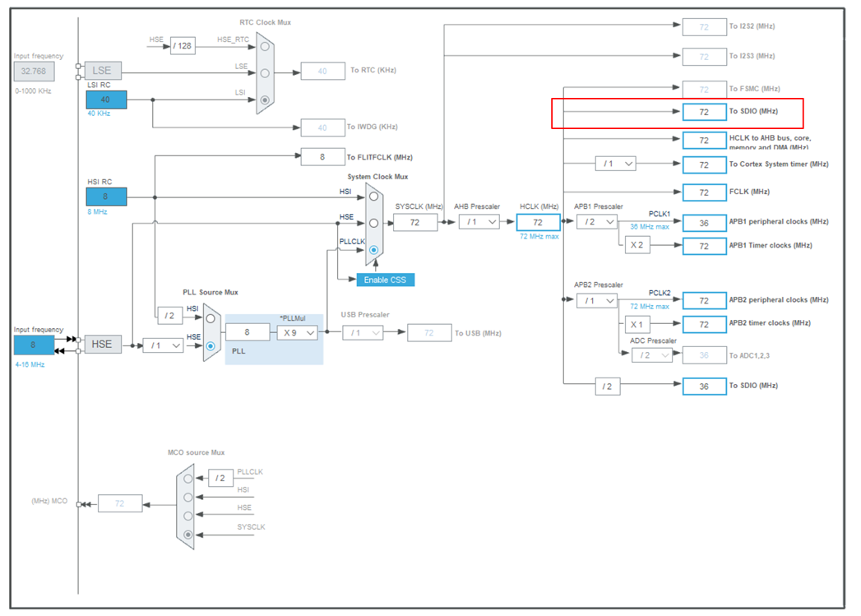861x616 pixels.
Task: Open the APB1 Prescaler dropdown
Action: 596,221
